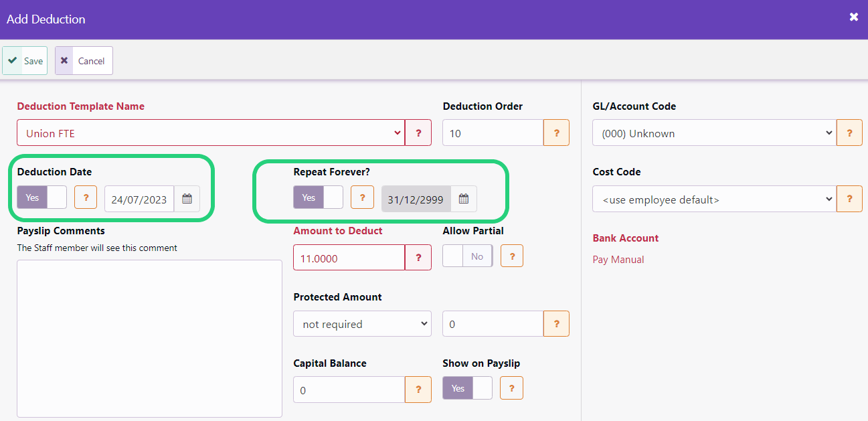
Task: Click the disabled 31/12/2999 end date field
Action: (416, 199)
